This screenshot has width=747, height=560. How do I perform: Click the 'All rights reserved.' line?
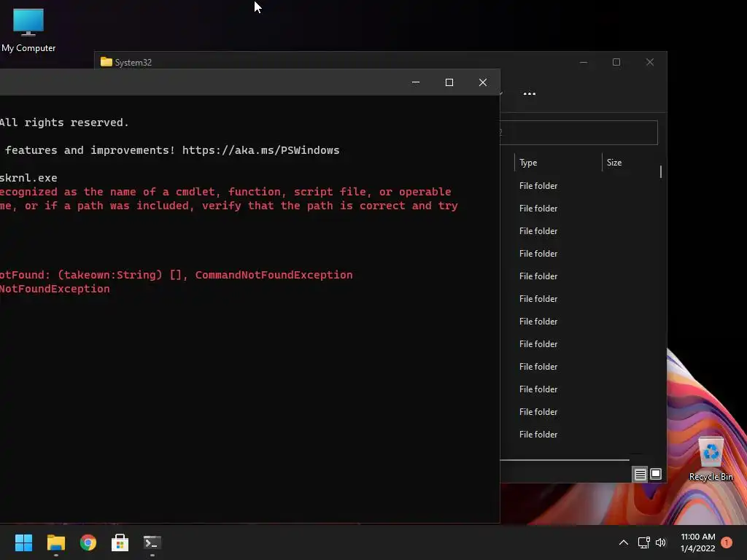(64, 122)
